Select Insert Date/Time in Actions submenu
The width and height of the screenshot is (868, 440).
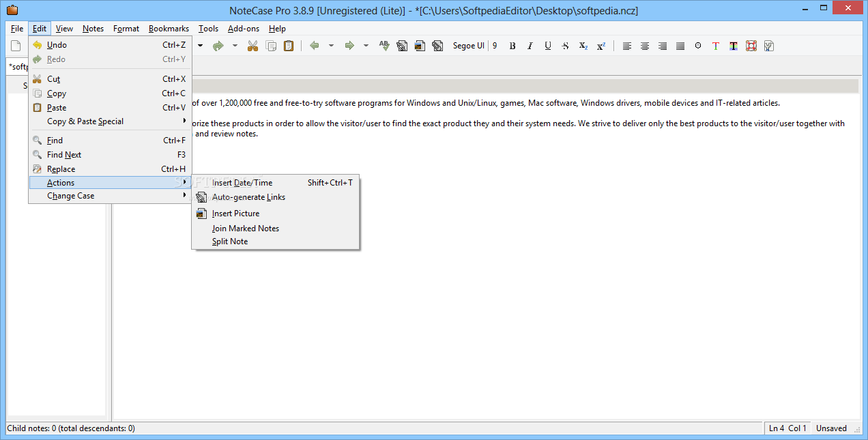click(276, 183)
